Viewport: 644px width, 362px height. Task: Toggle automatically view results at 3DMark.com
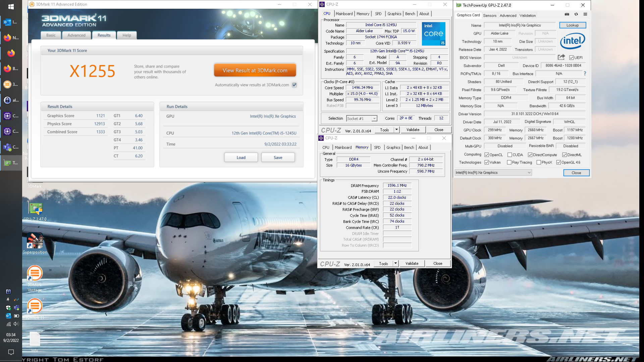point(294,85)
